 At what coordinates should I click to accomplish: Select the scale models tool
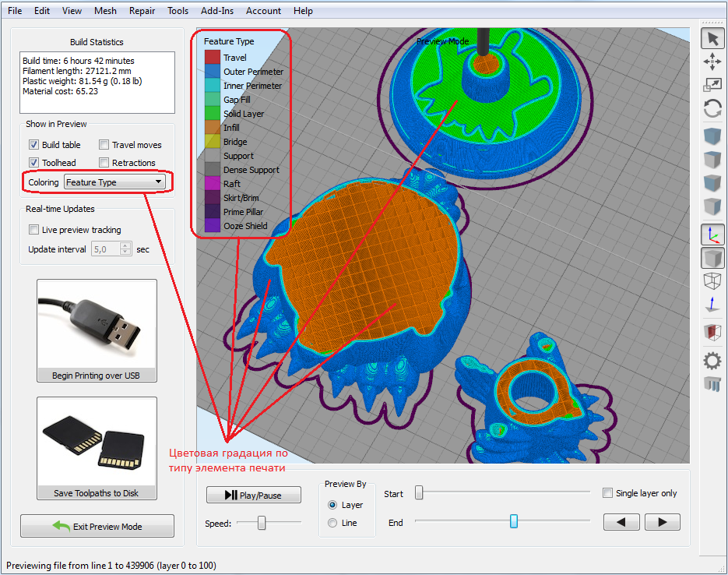point(712,84)
